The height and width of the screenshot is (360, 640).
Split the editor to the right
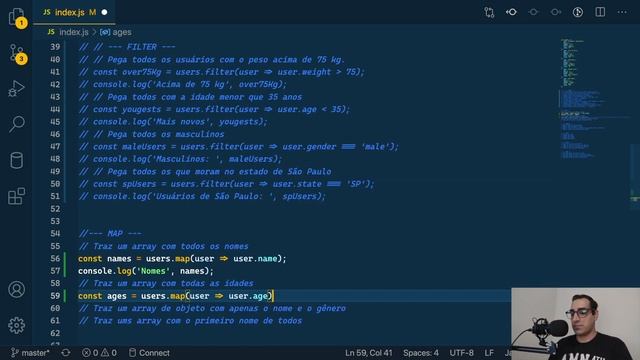coord(600,12)
